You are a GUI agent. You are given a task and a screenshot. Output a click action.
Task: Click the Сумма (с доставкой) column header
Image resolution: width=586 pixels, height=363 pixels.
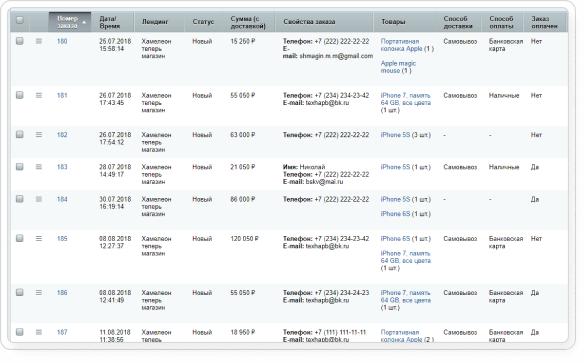click(x=248, y=22)
